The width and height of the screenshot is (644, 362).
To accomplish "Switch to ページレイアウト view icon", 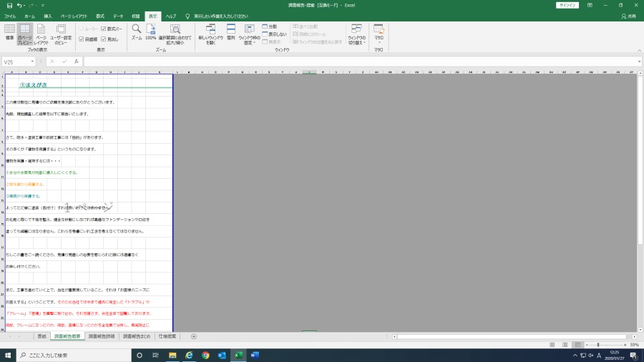I will 41,34.
